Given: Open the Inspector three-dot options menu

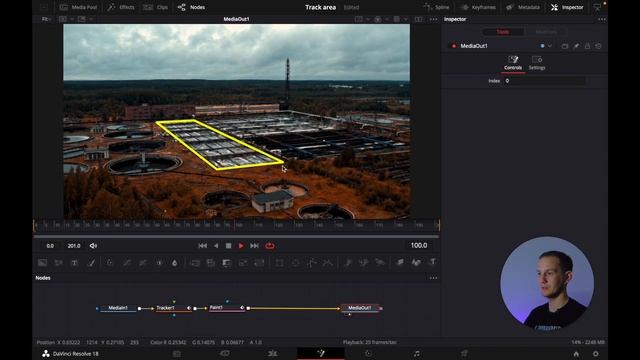Looking at the screenshot, I should point(602,19).
